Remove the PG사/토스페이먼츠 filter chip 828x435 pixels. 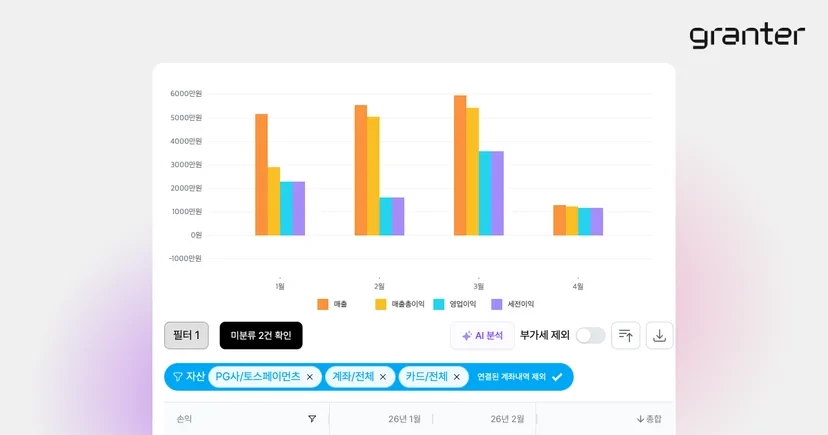310,377
